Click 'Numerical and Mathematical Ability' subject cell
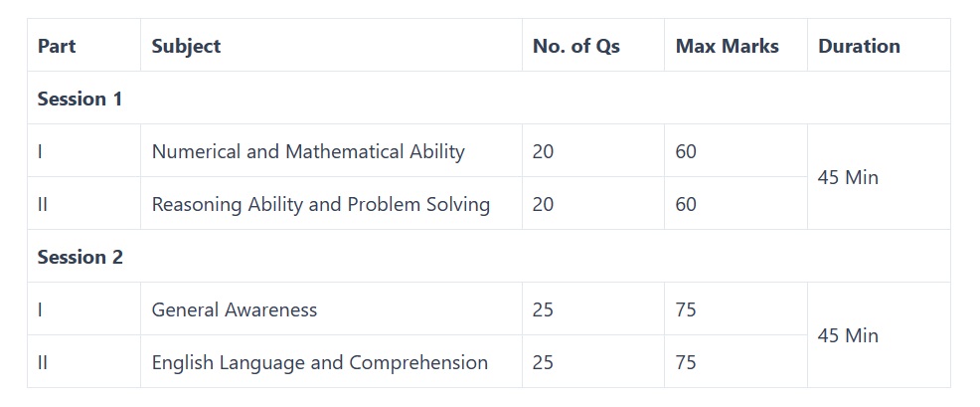The height and width of the screenshot is (407, 980). [308, 151]
